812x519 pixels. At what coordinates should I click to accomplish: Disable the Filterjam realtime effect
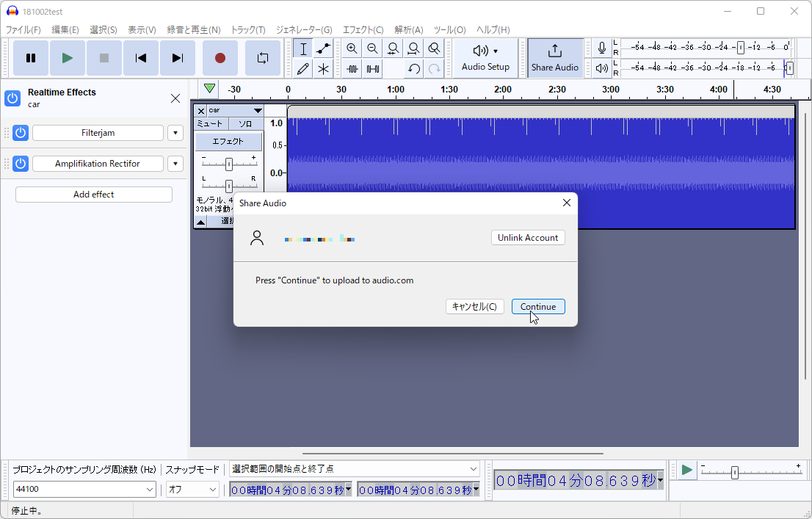pos(20,133)
